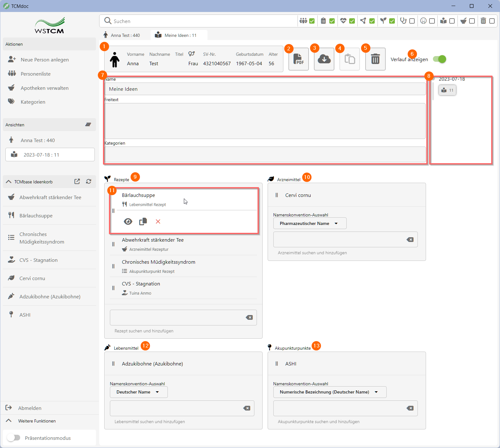Collapse the TCMbase Ideenkorb section
This screenshot has width=500, height=448.
point(9,181)
